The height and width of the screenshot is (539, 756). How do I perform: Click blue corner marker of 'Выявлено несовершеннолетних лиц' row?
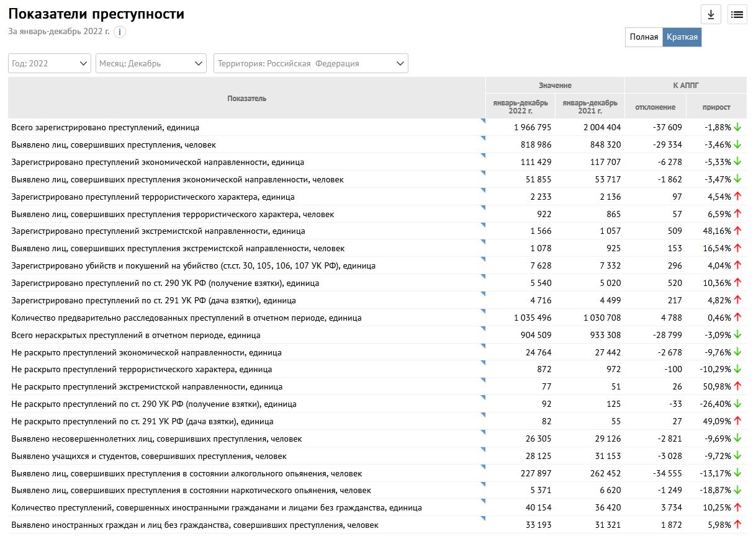click(483, 432)
